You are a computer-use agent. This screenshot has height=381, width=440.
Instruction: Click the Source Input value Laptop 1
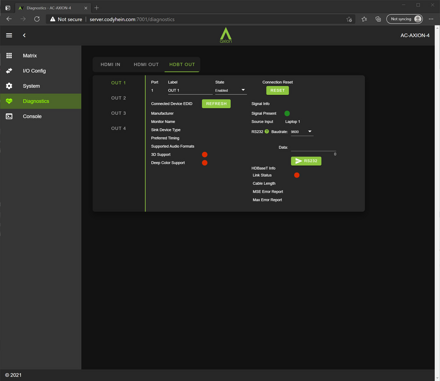click(293, 122)
